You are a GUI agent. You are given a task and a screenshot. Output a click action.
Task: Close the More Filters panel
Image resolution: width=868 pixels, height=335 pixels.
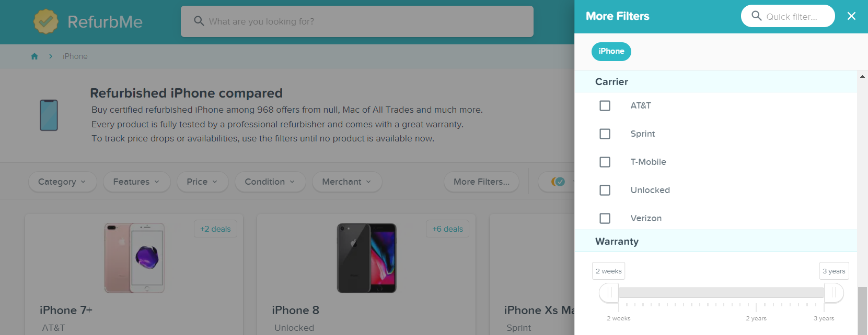pos(851,16)
